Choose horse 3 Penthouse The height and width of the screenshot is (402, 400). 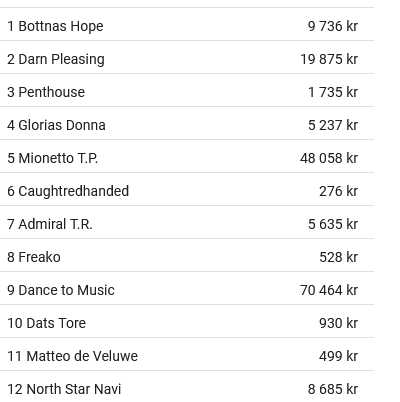click(187, 92)
